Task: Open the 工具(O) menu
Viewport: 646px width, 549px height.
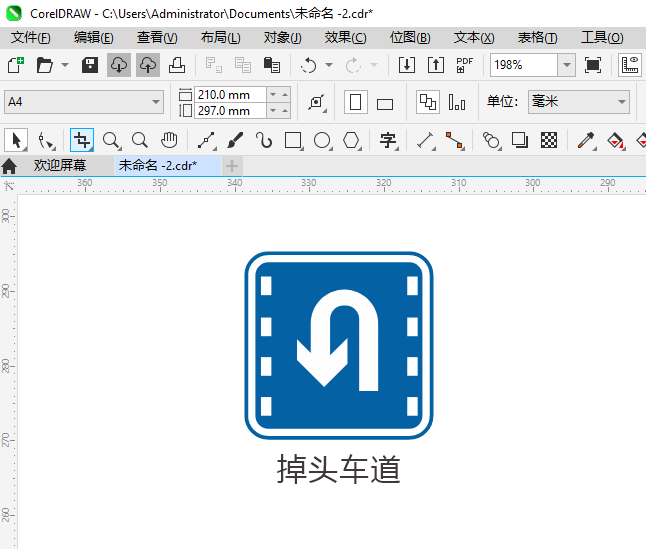Action: click(x=602, y=37)
